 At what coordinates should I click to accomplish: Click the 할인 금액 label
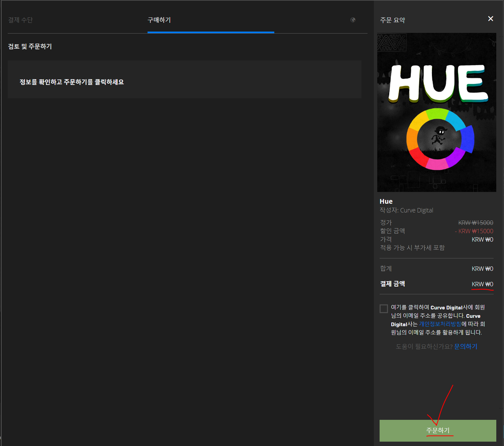tap(393, 231)
